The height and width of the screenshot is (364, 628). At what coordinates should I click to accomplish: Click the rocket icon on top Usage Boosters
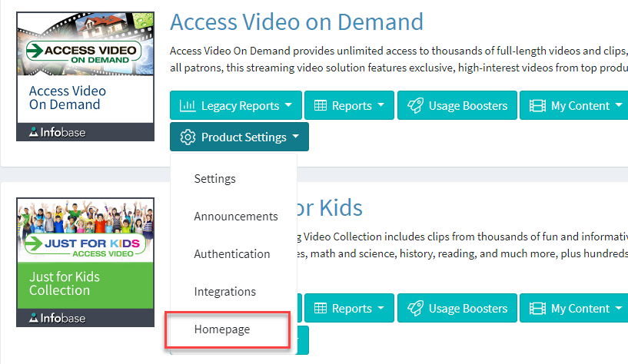[415, 106]
